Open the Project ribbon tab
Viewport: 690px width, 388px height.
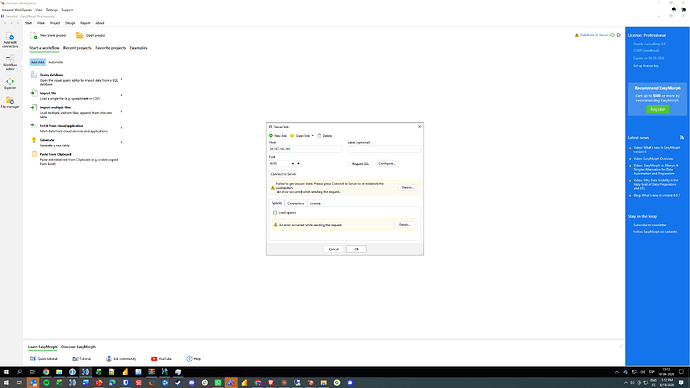click(55, 23)
